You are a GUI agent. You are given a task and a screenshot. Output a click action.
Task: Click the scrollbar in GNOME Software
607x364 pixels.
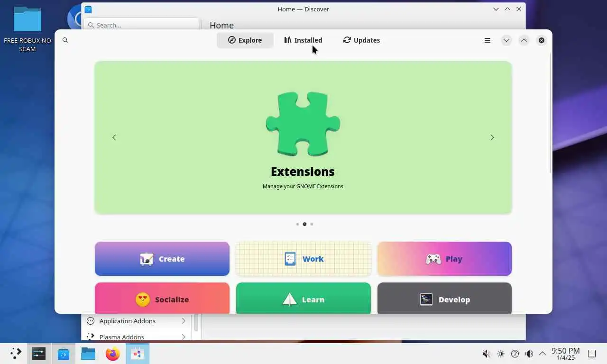[x=550, y=112]
